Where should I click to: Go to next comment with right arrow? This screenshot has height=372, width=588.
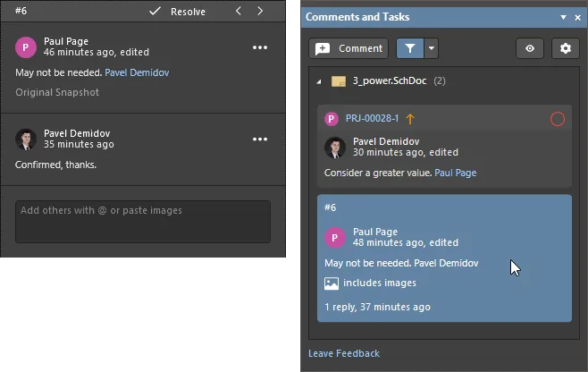tap(260, 12)
